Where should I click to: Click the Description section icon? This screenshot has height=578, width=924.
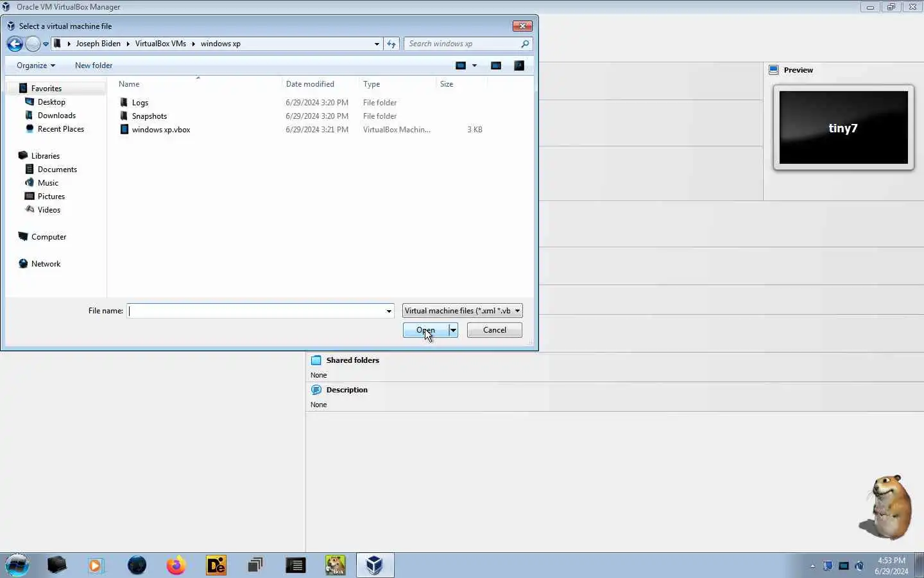coord(316,390)
